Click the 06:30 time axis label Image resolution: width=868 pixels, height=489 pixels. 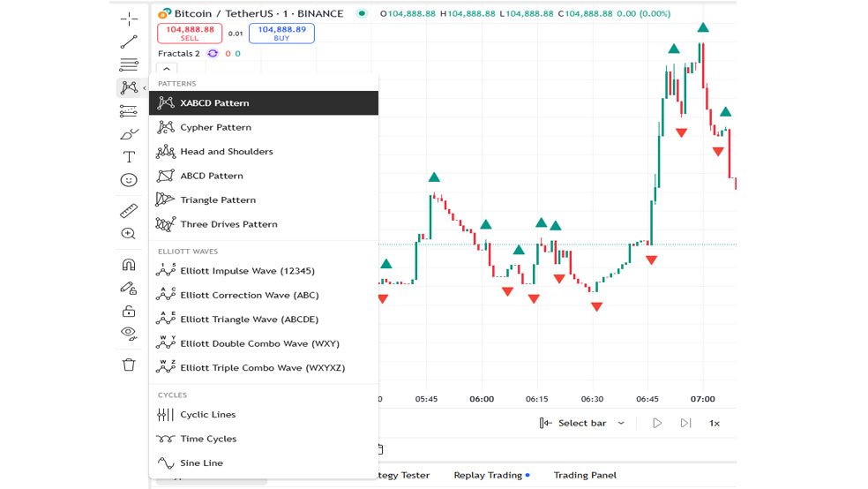click(x=592, y=399)
